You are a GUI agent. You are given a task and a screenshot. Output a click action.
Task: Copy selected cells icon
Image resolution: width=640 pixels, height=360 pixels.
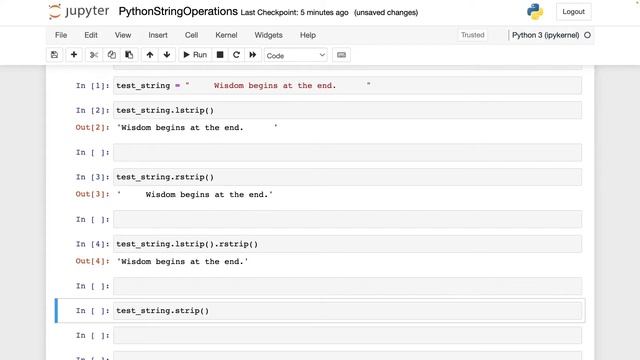[111, 55]
